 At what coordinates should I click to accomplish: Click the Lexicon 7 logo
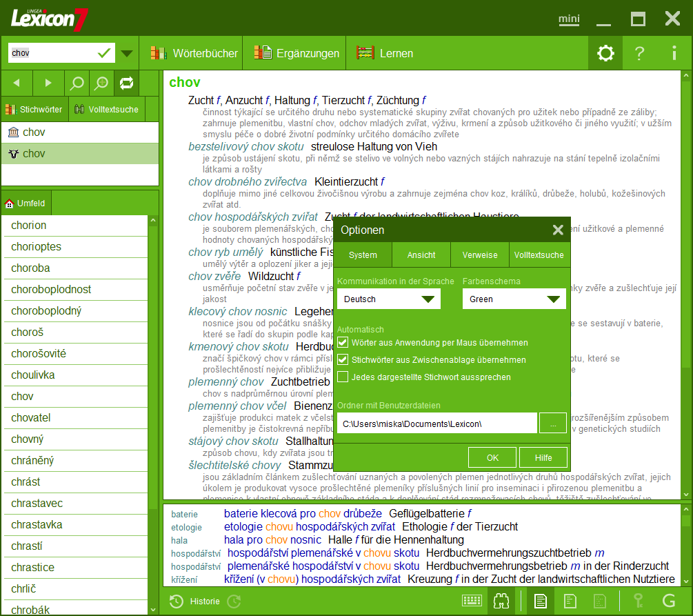50,19
